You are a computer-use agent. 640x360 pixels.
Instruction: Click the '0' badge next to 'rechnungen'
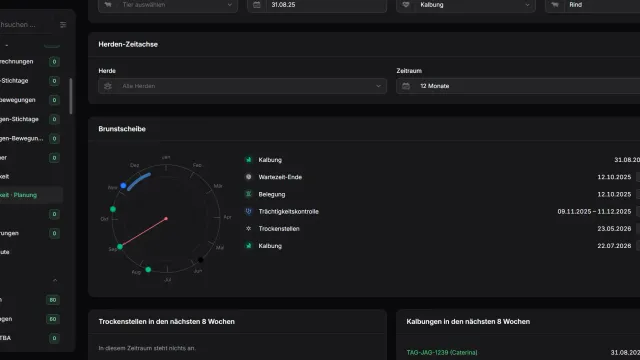coord(54,62)
